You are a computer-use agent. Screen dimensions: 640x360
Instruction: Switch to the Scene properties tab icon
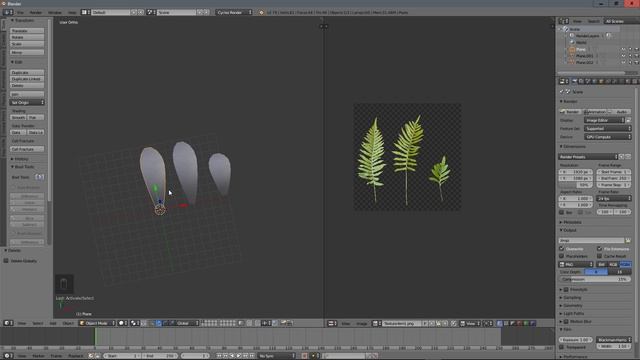[x=588, y=81]
